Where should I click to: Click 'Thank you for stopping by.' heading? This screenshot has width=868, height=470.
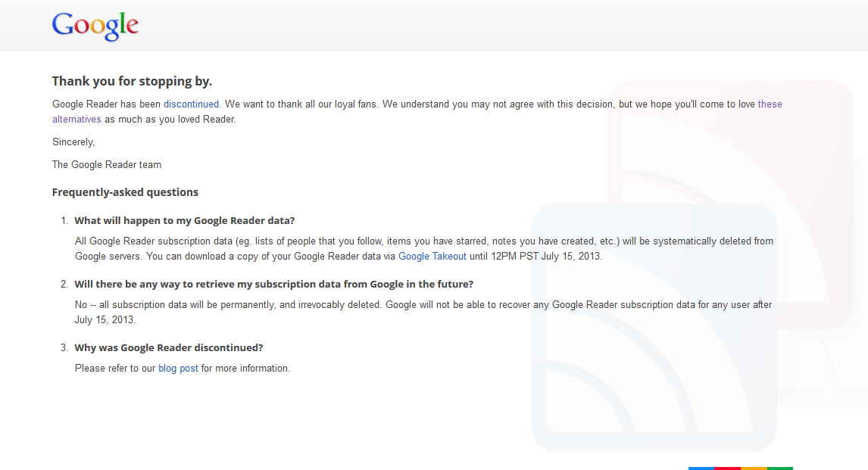point(132,81)
